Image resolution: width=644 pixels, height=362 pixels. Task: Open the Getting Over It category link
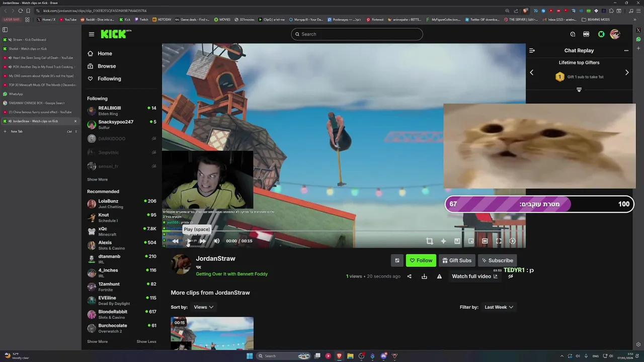231,274
